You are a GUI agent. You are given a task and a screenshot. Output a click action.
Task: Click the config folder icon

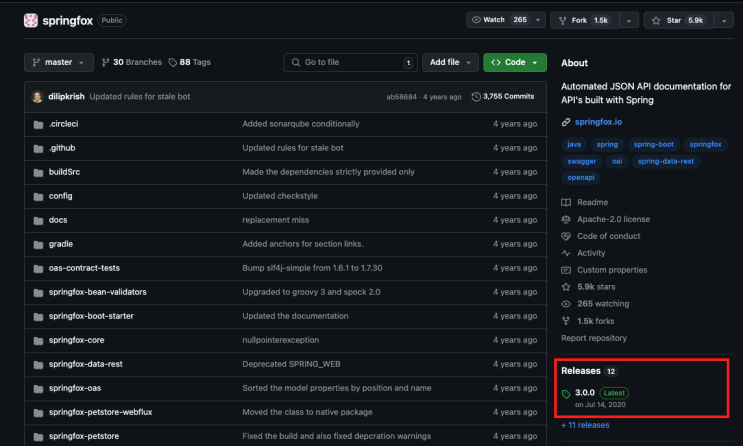click(38, 196)
